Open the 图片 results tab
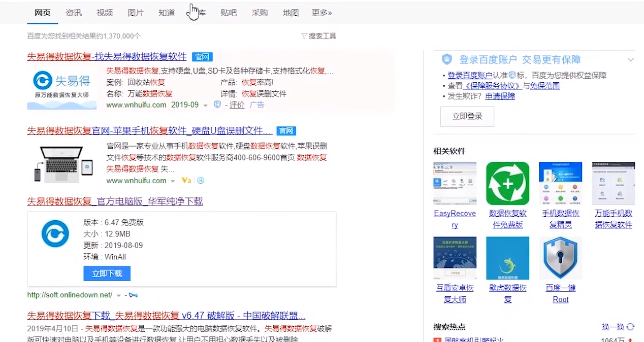Screen dimensions: 644x342 136,13
